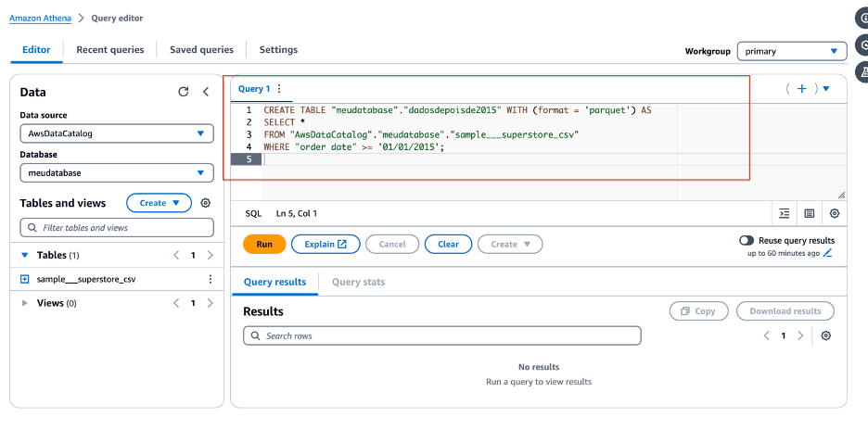Go to next Views page

click(x=210, y=303)
